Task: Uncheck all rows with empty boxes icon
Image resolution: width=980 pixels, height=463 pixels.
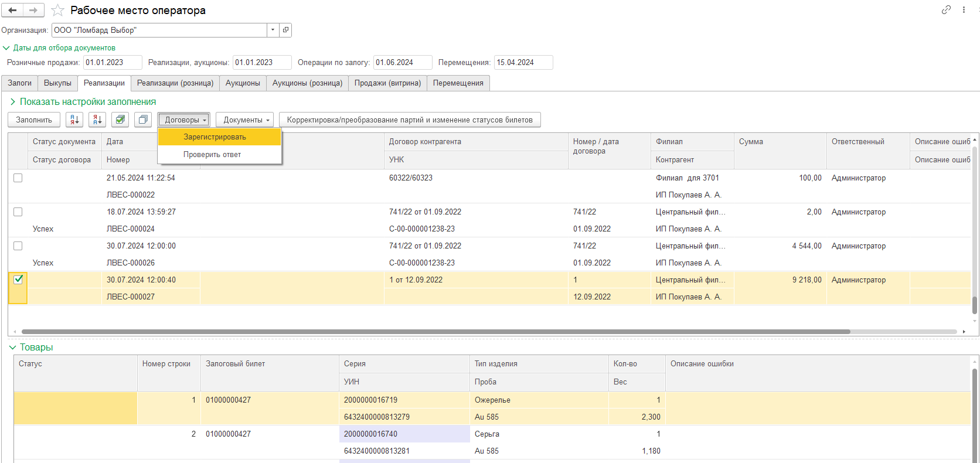Action: tap(143, 120)
